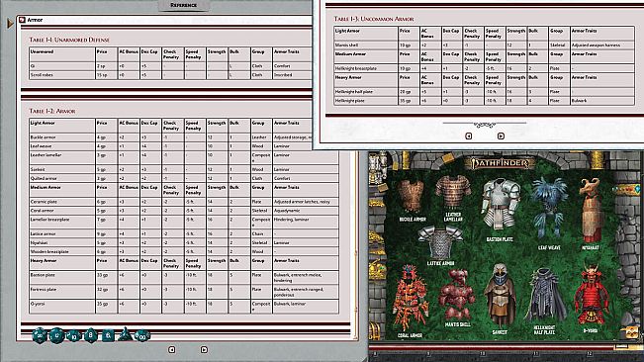Select the 'Bastion plate' table row
Viewport: 644px width, 362px height.
click(184, 278)
